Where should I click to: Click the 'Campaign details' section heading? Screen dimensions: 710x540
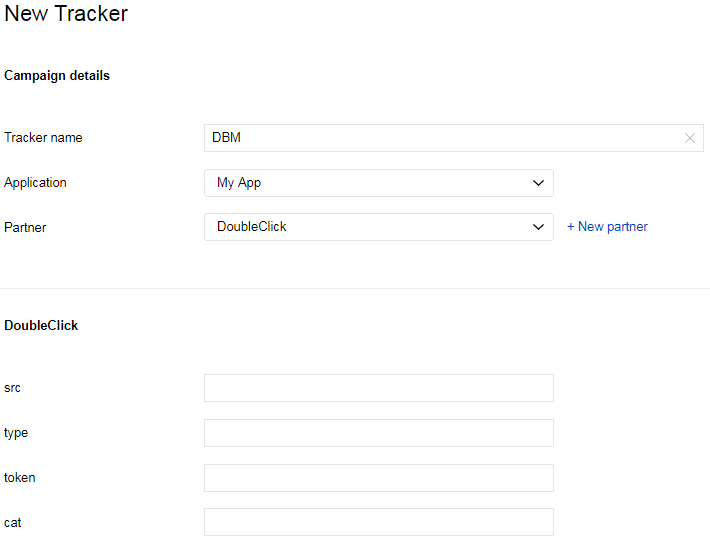pyautogui.click(x=57, y=76)
